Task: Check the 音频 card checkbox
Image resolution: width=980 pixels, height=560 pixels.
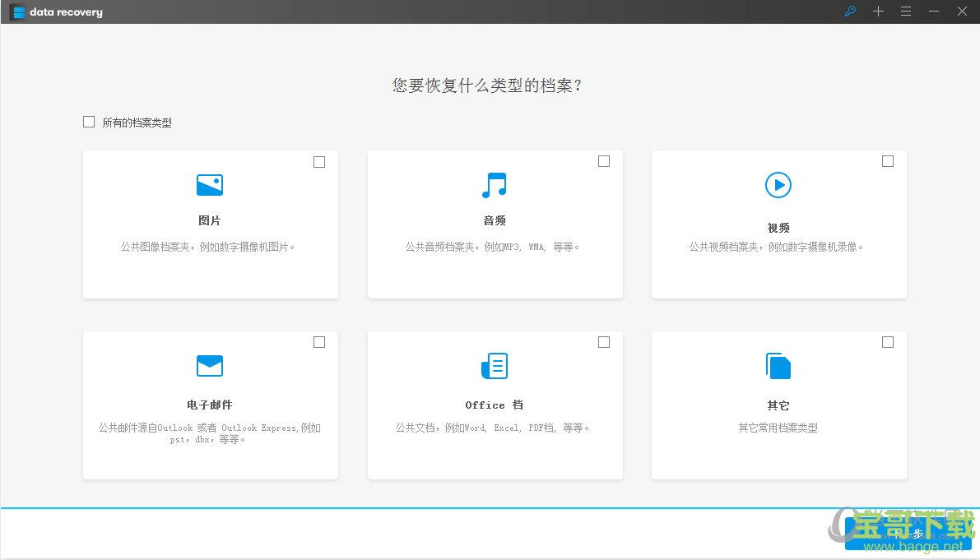Action: (x=604, y=161)
